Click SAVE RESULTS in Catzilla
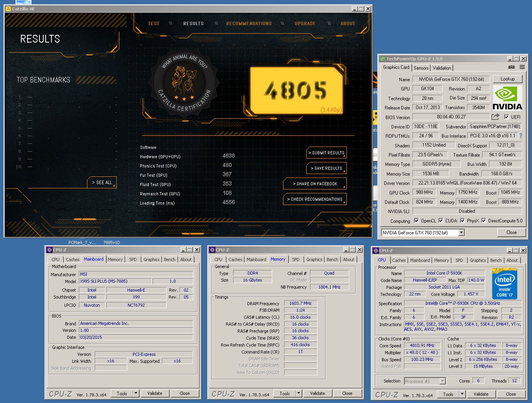 click(x=326, y=168)
